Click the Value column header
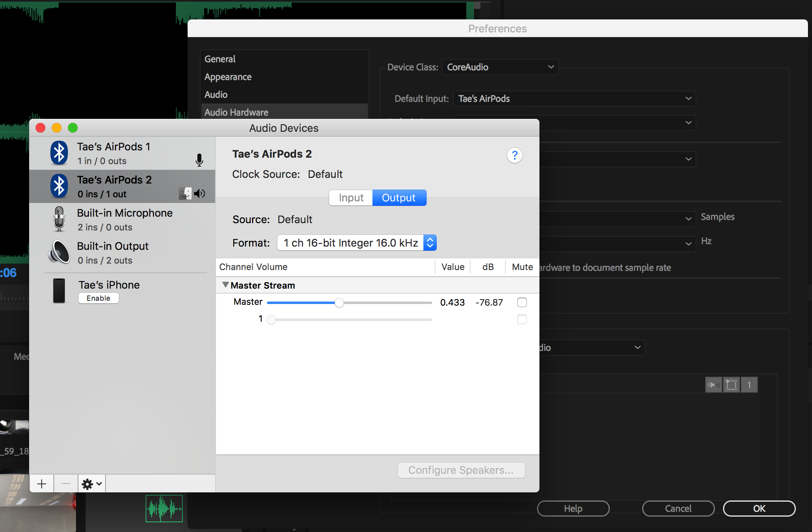The height and width of the screenshot is (532, 812). (x=453, y=267)
